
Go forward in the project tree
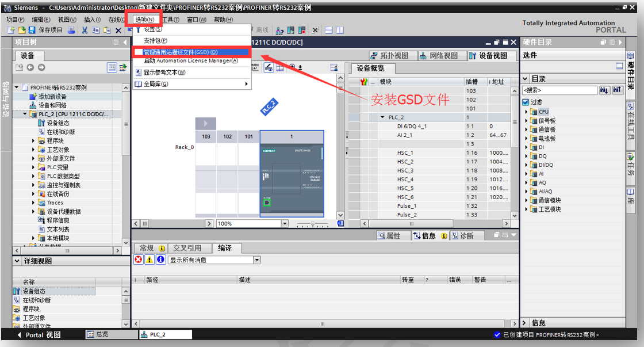[x=41, y=67]
